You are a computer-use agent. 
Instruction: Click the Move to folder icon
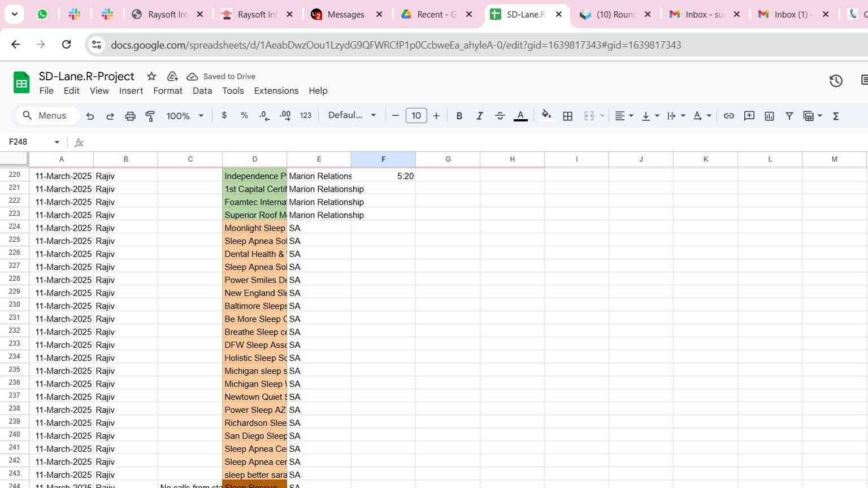pos(172,76)
